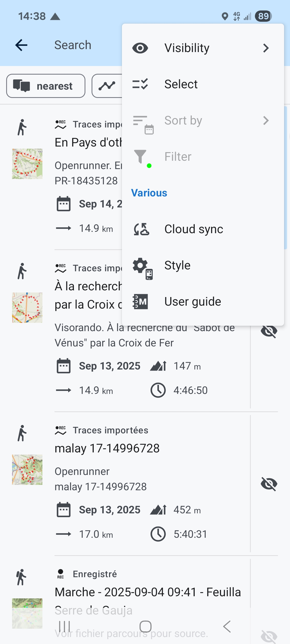Tap the Android recent apps button
This screenshot has width=290, height=644.
pyautogui.click(x=64, y=627)
